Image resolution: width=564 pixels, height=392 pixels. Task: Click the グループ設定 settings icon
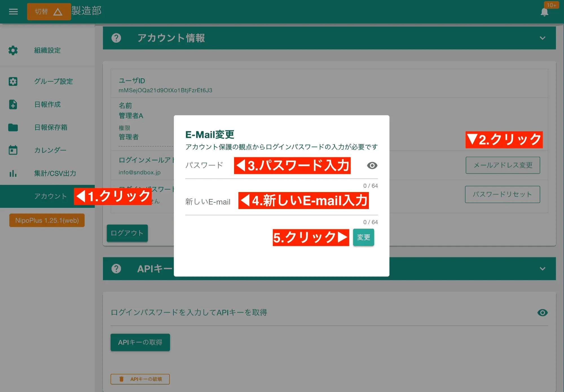[x=13, y=82]
